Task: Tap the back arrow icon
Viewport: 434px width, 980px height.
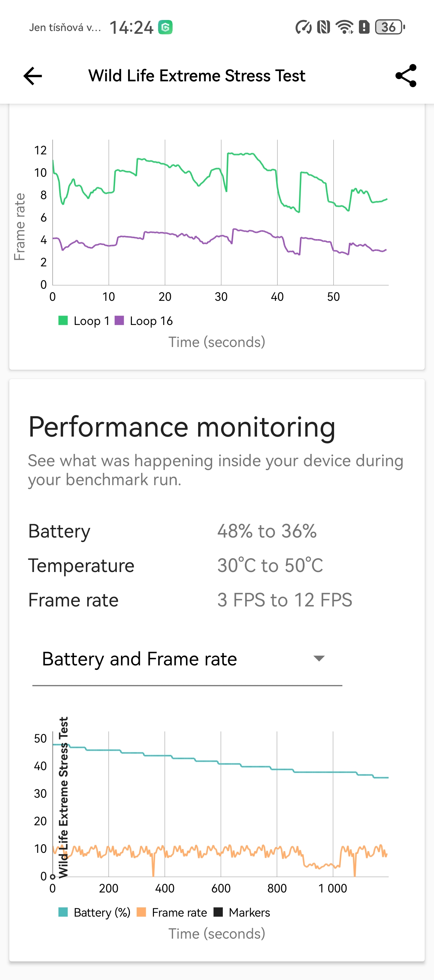Action: [33, 76]
